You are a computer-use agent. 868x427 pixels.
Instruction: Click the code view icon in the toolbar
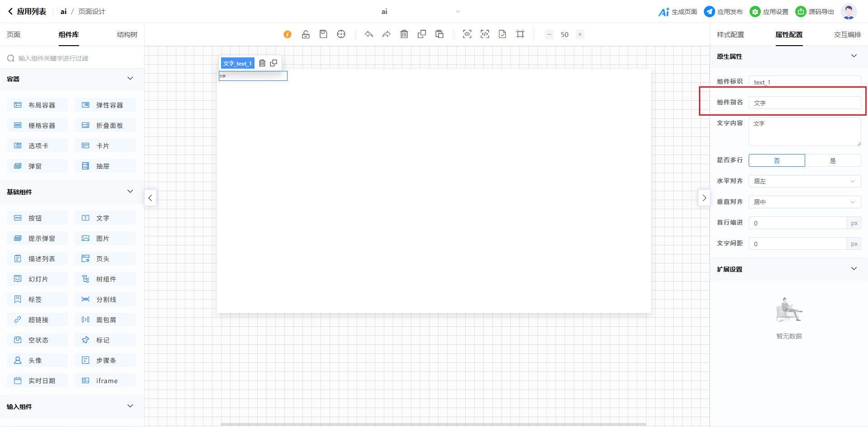(x=485, y=34)
